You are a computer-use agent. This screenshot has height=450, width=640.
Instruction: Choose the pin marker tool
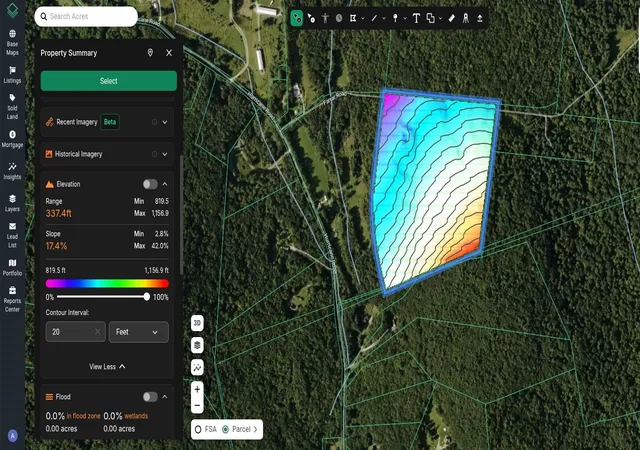tap(395, 18)
